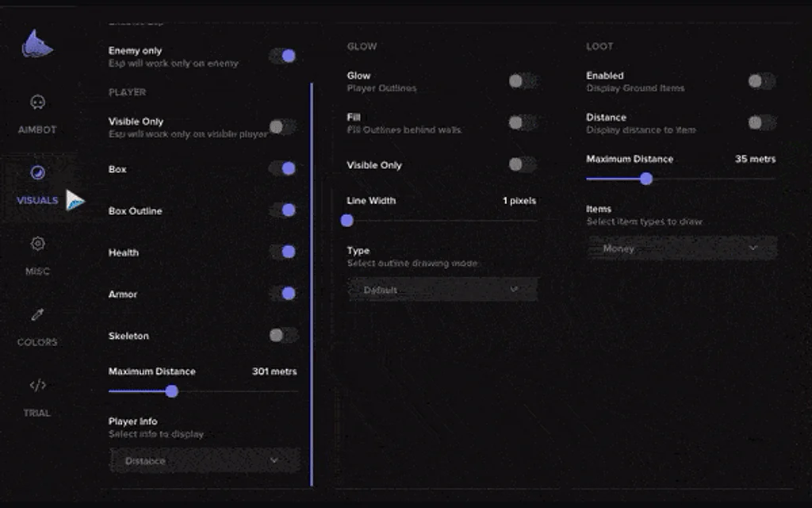
Task: Open the Colors eyedropper icon
Action: tap(37, 314)
